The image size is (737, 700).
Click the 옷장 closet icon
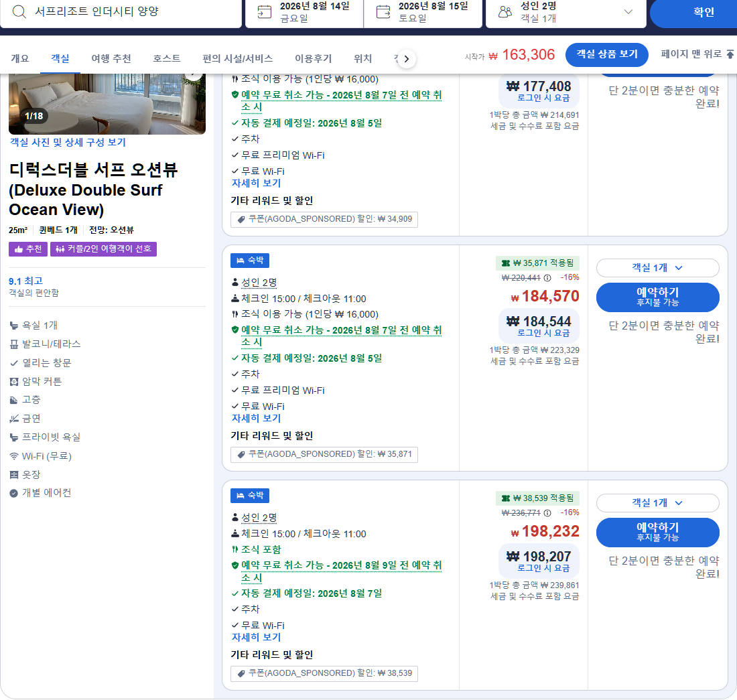click(14, 475)
